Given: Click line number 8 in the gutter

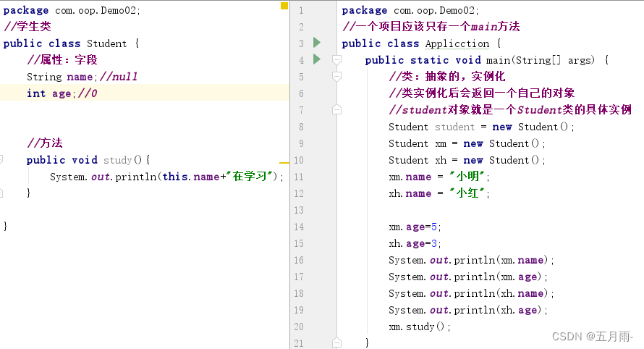Looking at the screenshot, I should pyautogui.click(x=301, y=127).
